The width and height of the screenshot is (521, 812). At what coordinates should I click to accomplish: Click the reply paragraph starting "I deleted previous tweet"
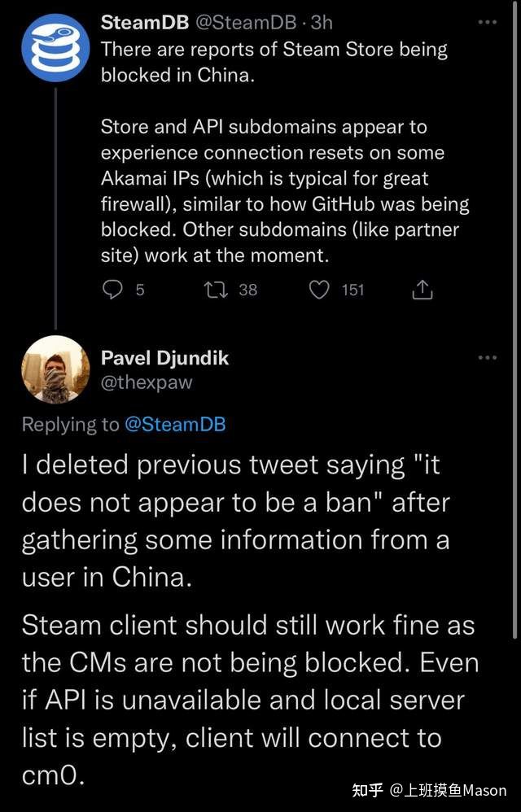point(236,521)
